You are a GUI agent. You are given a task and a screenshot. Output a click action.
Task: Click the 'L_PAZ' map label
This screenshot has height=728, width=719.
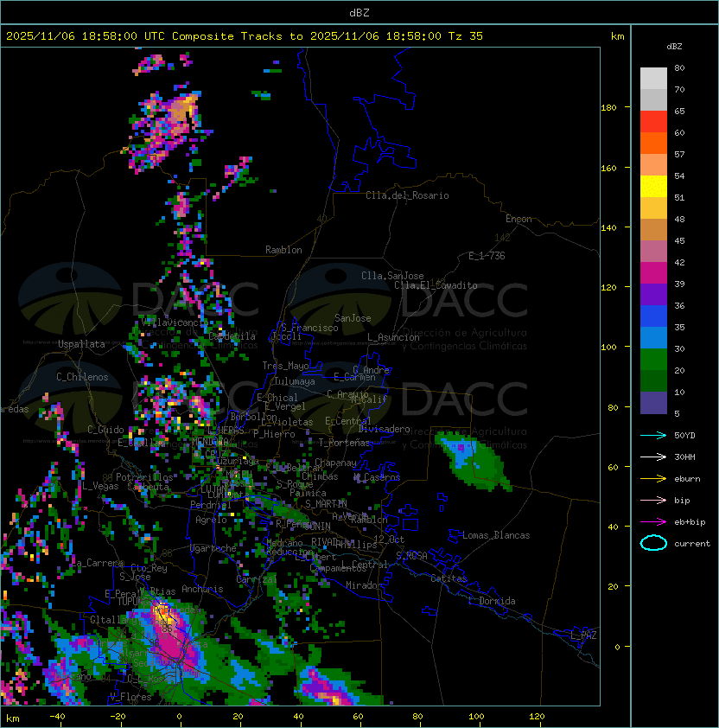click(583, 635)
